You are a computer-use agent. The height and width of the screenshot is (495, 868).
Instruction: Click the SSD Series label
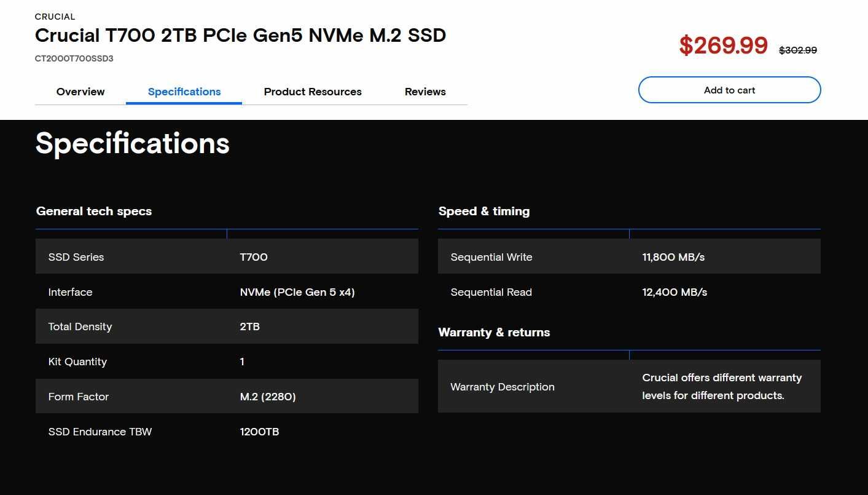click(76, 257)
